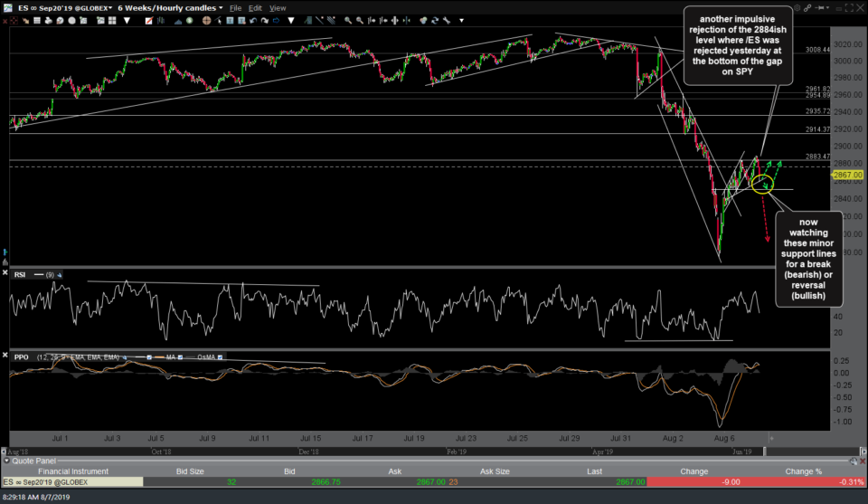This screenshot has width=868, height=504.
Task: Click the printer icon in toolbar
Action: click(x=49, y=21)
